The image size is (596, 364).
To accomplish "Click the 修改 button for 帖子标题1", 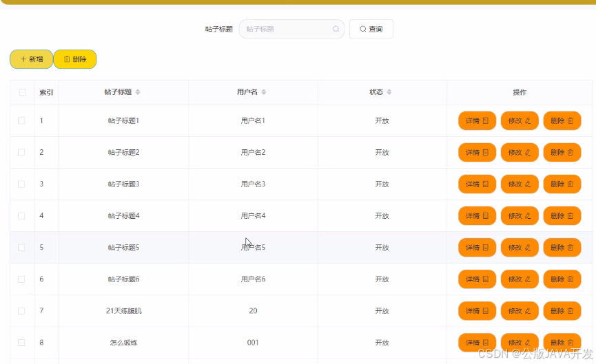I will tap(520, 120).
